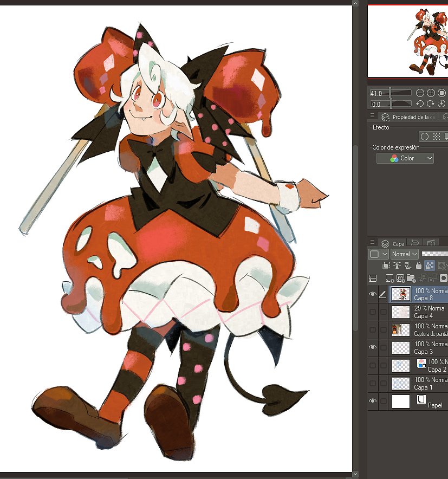Adjust Navigator zoom slider at 41.0
Viewport: 448px width, 479px height.
pos(391,93)
